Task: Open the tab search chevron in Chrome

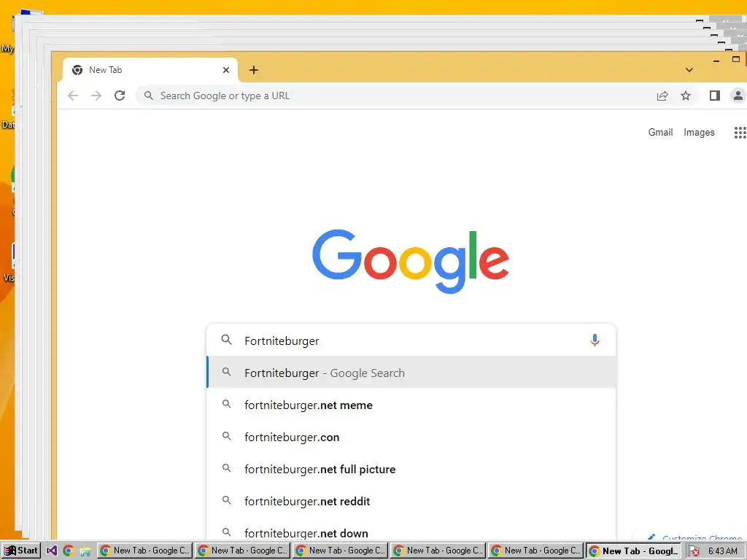Action: tap(689, 70)
